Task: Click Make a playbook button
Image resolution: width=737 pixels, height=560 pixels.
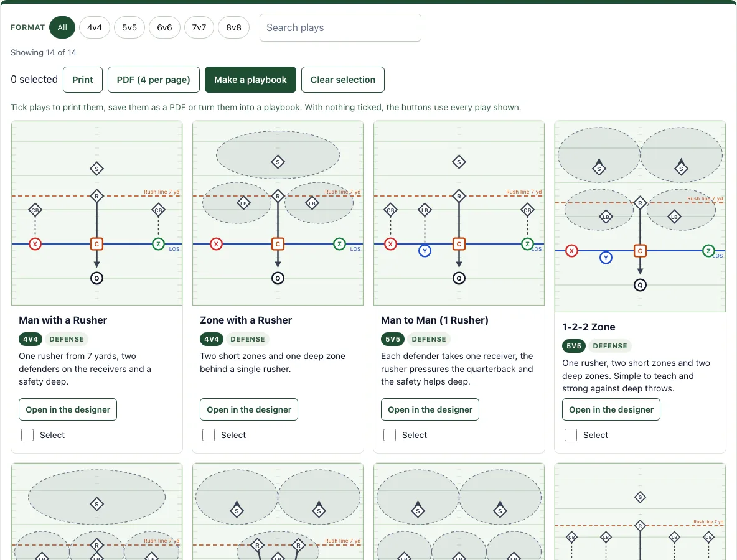Action: pos(250,80)
